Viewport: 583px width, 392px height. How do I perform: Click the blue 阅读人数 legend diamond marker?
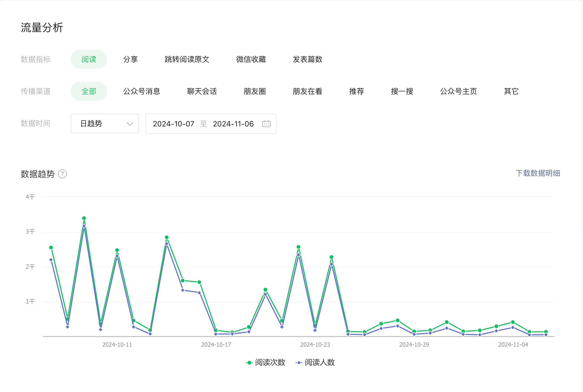299,363
